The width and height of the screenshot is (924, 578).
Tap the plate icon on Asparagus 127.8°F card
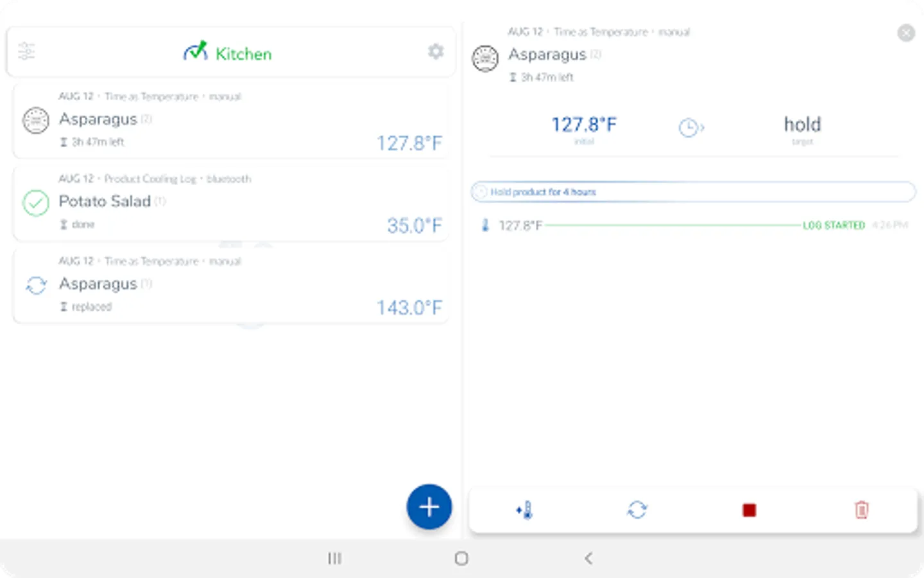(36, 120)
